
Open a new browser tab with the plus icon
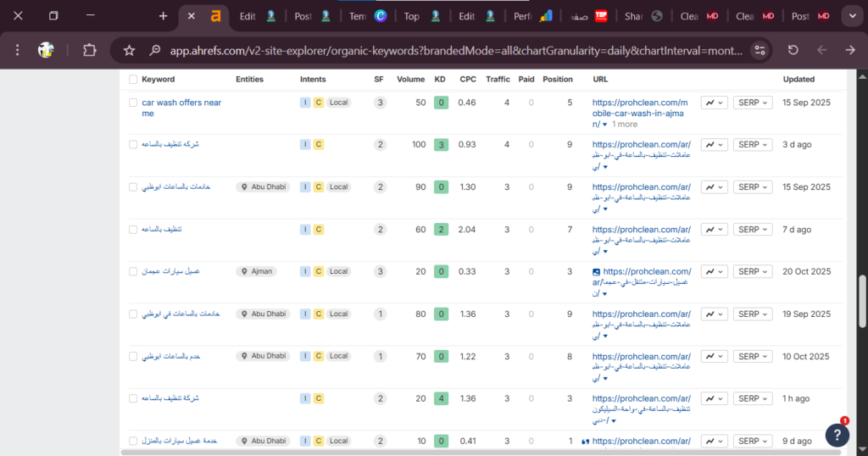pos(163,16)
